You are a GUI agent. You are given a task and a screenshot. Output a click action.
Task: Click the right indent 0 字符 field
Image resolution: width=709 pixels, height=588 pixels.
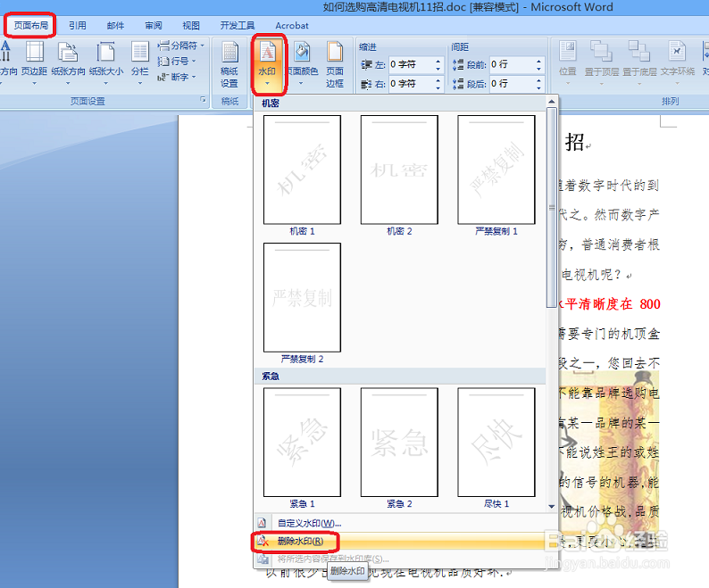(x=411, y=84)
